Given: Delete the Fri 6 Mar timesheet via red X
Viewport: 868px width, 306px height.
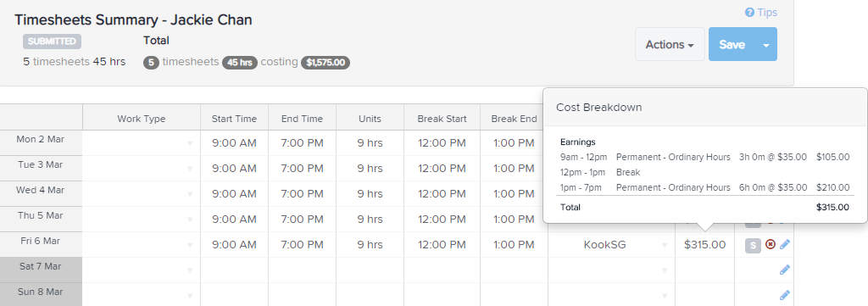Looking at the screenshot, I should [770, 244].
